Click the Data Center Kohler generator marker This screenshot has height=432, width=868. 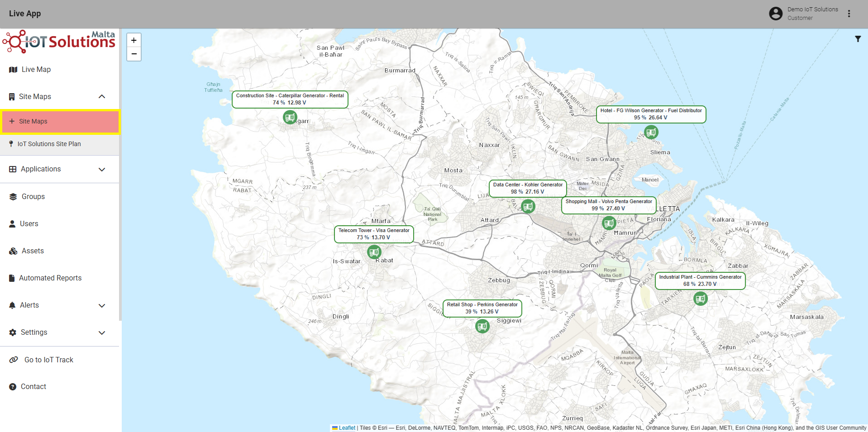(x=528, y=207)
